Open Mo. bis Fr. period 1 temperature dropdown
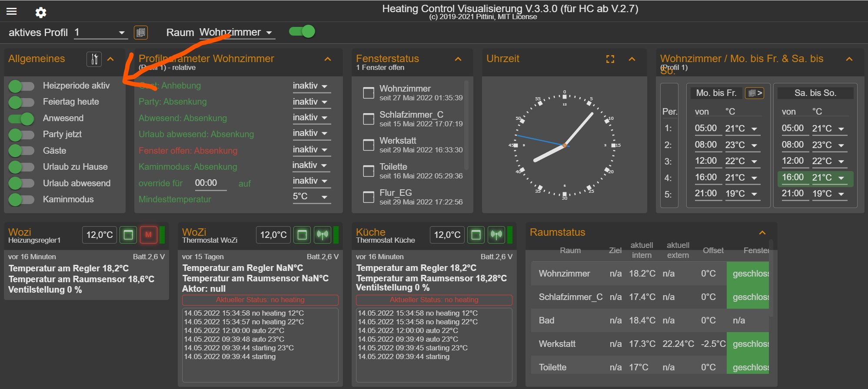Screen dimensions: 868x389 (742, 129)
